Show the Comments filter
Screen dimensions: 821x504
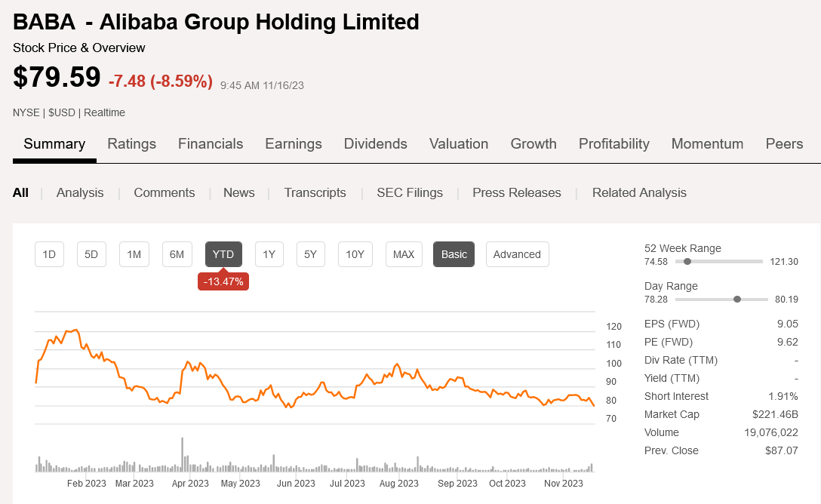pyautogui.click(x=165, y=192)
